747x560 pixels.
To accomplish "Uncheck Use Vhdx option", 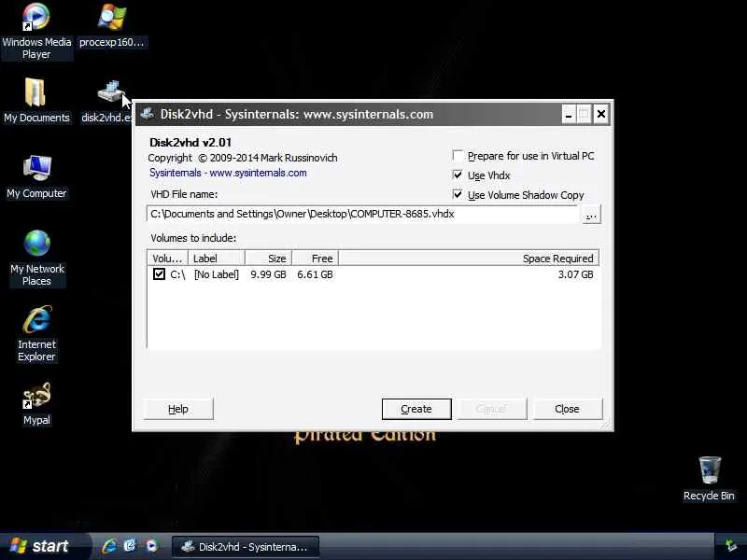I will (x=458, y=175).
